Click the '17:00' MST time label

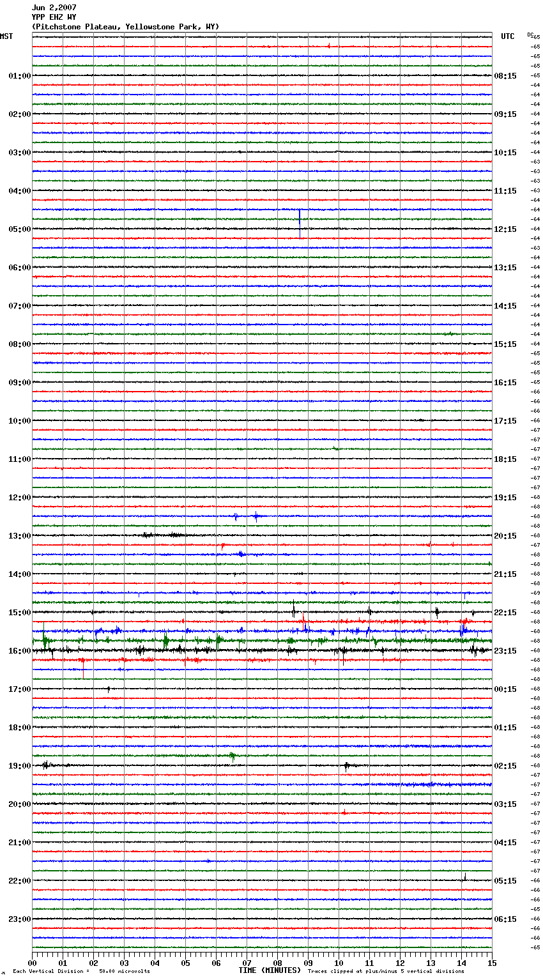click(x=20, y=689)
